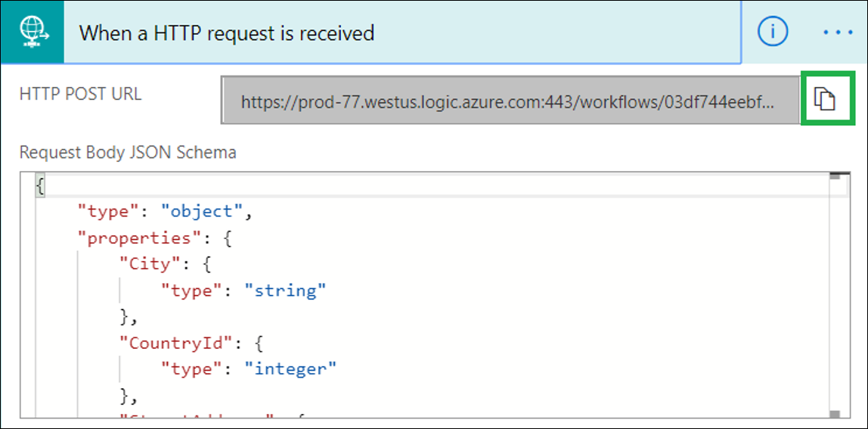
Task: Click the "string" type value
Action: coord(285,289)
